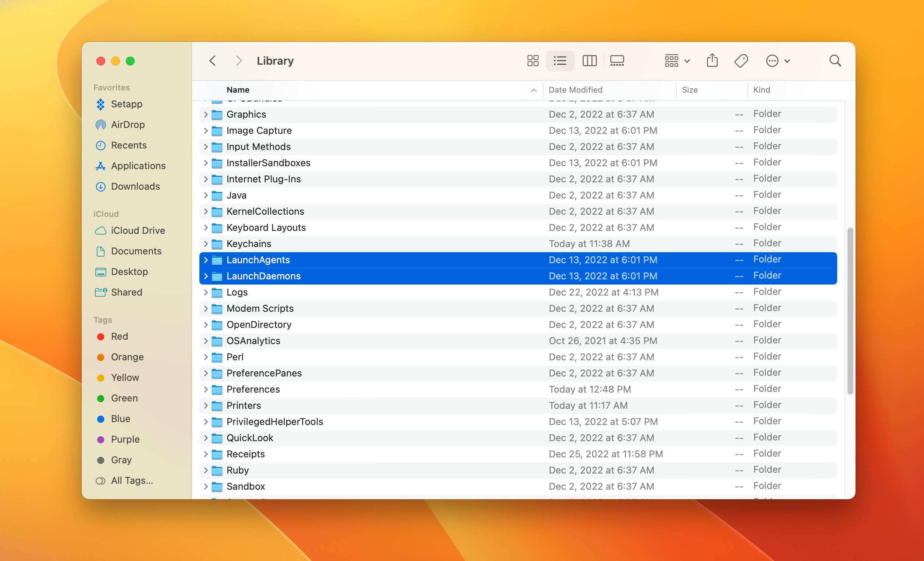Click the Edit Tags icon
The height and width of the screenshot is (561, 924).
pos(740,61)
